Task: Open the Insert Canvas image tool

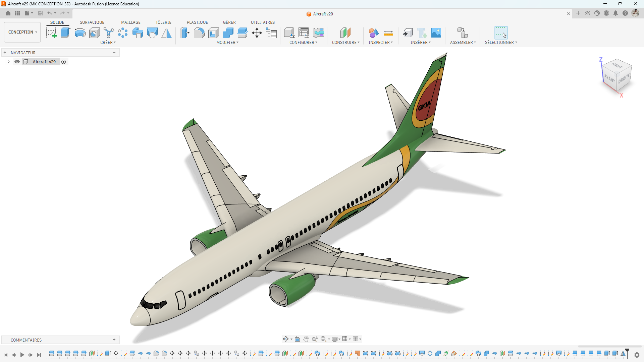Action: [x=436, y=33]
